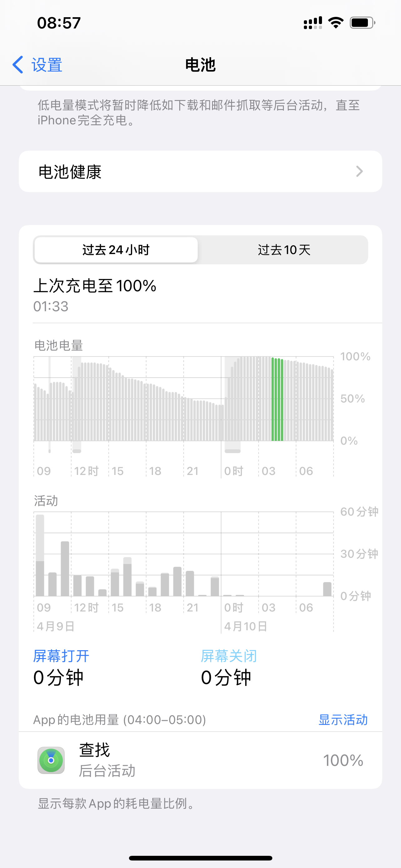401x868 pixels.
Task: Tap the 屏幕关闭 label
Action: pos(229,656)
